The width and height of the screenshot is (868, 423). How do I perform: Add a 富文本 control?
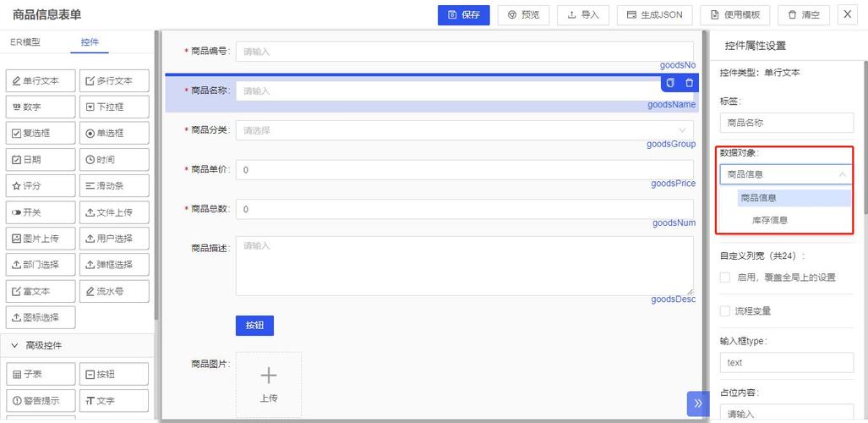[x=41, y=291]
